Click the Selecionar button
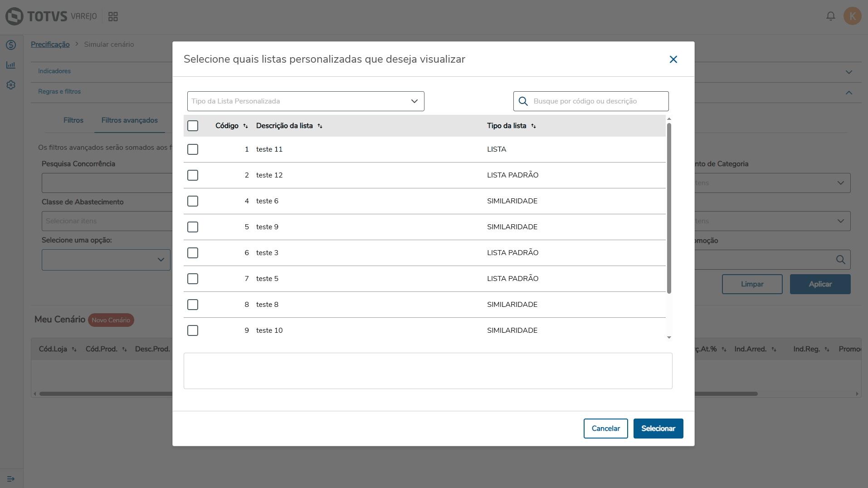The height and width of the screenshot is (488, 868). [658, 429]
